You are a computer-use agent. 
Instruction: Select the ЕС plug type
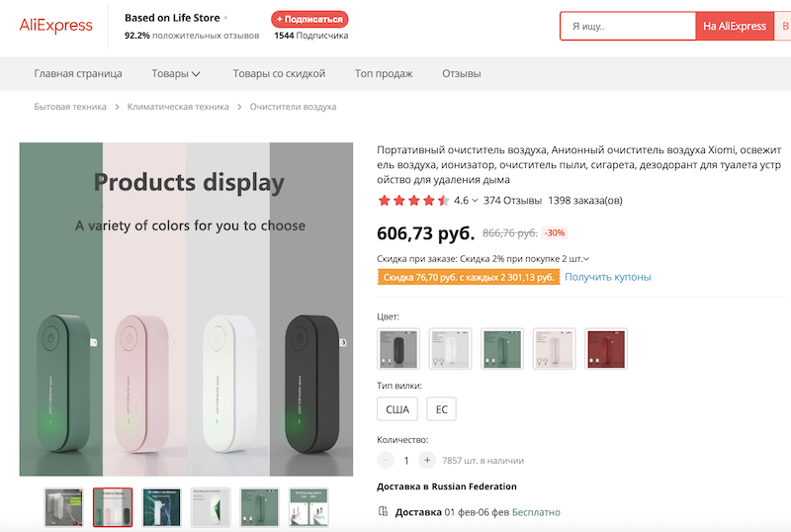pyautogui.click(x=441, y=409)
